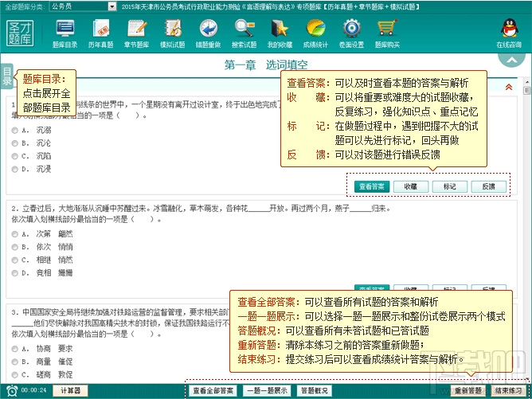Open the 计算器 button

tap(70, 390)
